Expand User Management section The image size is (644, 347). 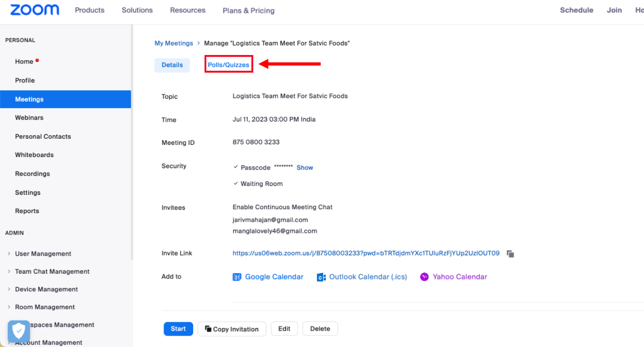[x=9, y=254]
